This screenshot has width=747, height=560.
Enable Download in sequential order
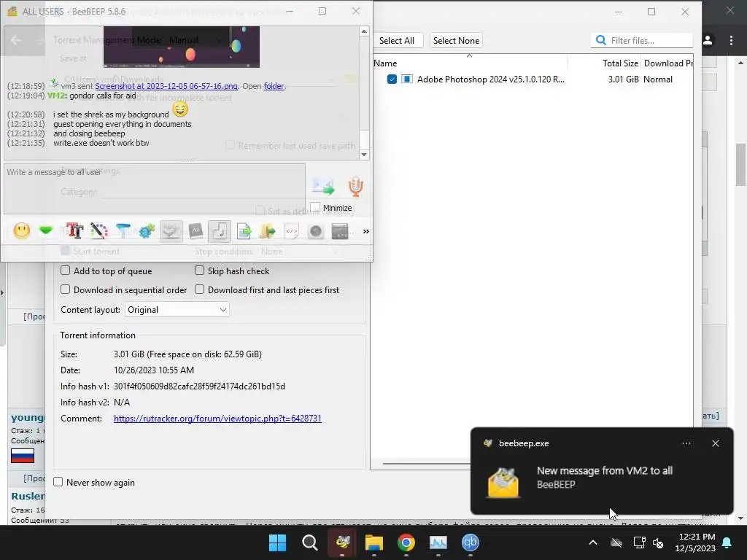click(65, 289)
